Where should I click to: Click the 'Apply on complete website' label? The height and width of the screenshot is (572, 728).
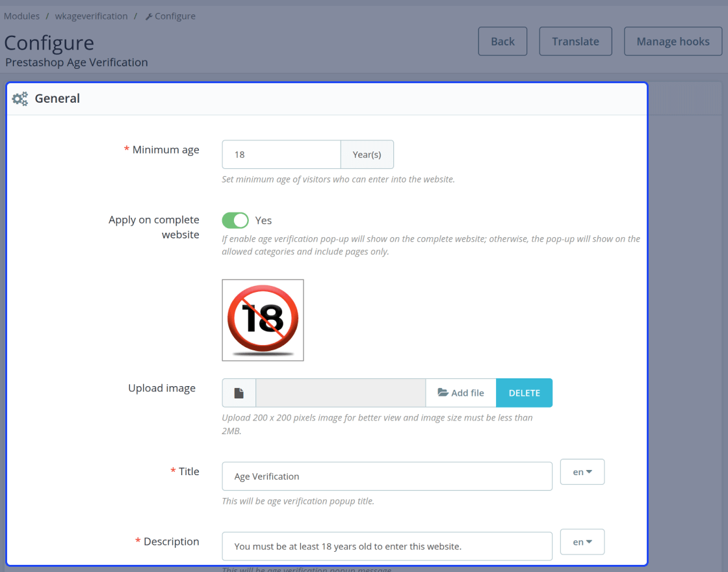tap(153, 227)
